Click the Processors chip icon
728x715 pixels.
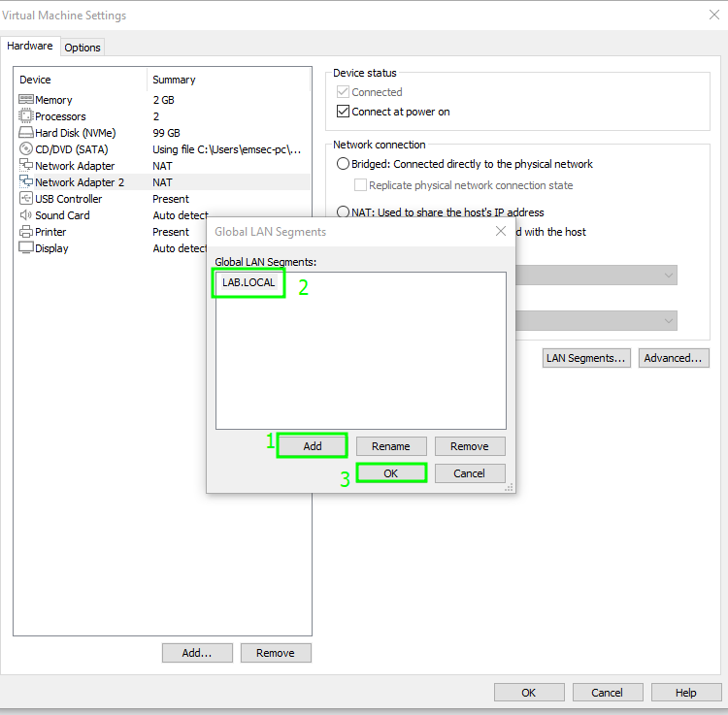point(26,115)
